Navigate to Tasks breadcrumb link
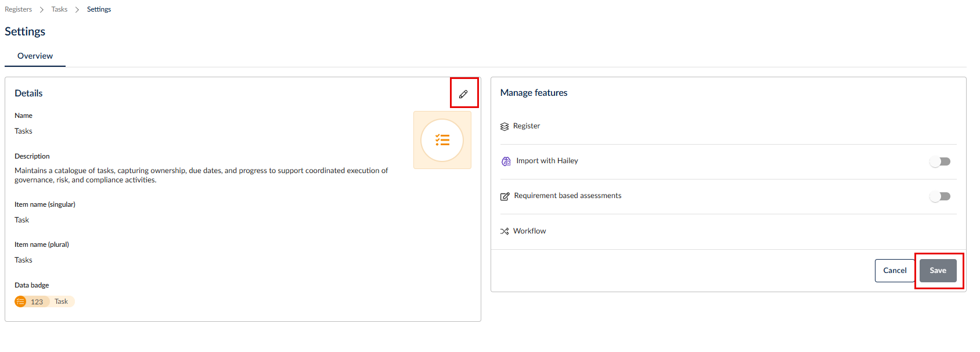Screen dimensions: 980x352 point(59,9)
